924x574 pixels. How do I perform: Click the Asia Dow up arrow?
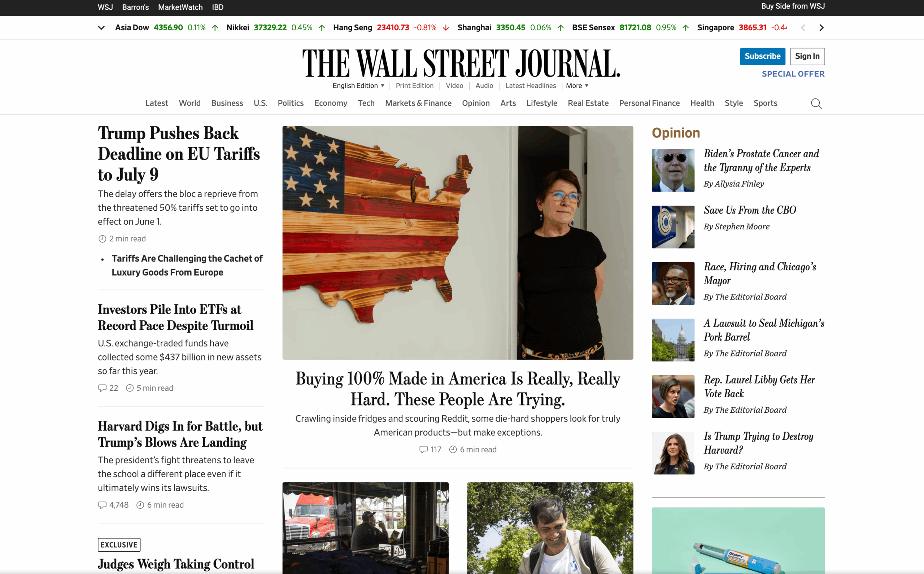click(215, 28)
